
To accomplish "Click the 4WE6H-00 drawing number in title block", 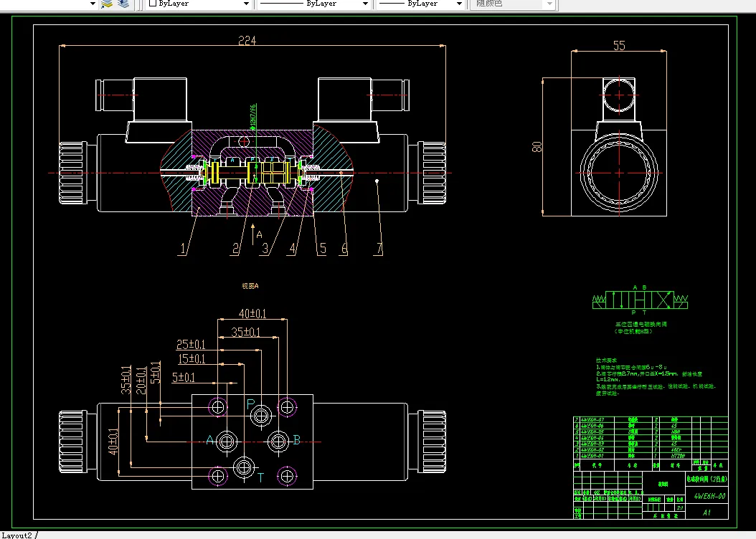I will coord(709,496).
